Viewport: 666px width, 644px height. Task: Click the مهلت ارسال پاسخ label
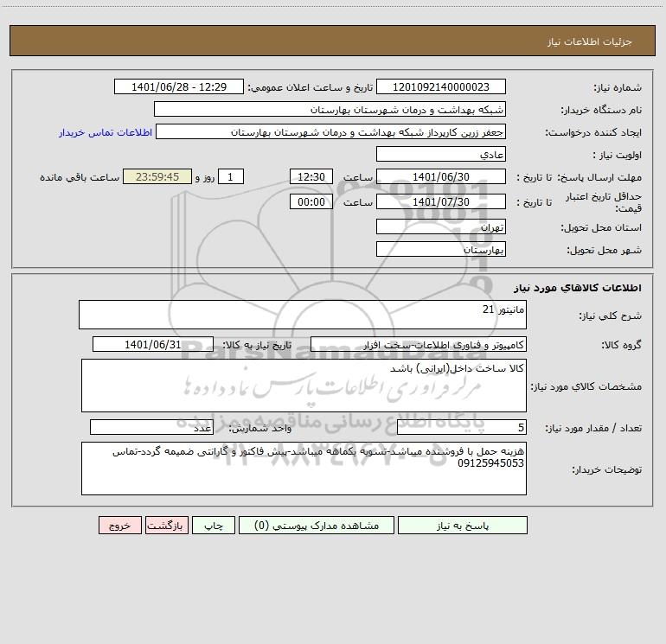[x=599, y=177]
